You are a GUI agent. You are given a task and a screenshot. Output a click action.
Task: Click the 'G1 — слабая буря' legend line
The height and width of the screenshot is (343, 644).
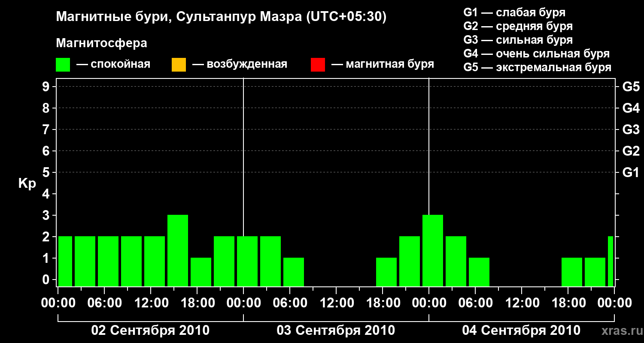point(514,12)
